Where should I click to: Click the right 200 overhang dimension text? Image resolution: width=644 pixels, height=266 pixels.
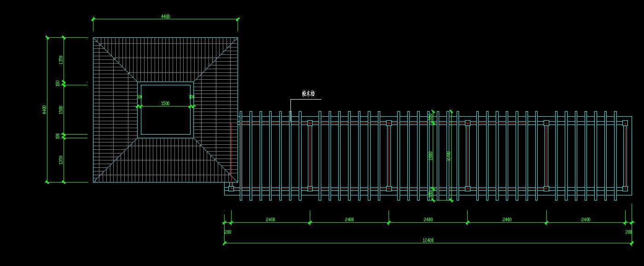point(628,232)
